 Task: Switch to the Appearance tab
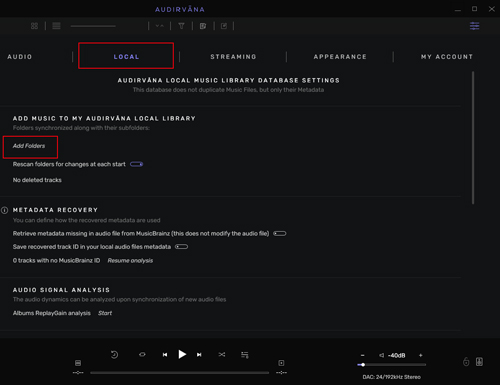tap(340, 57)
